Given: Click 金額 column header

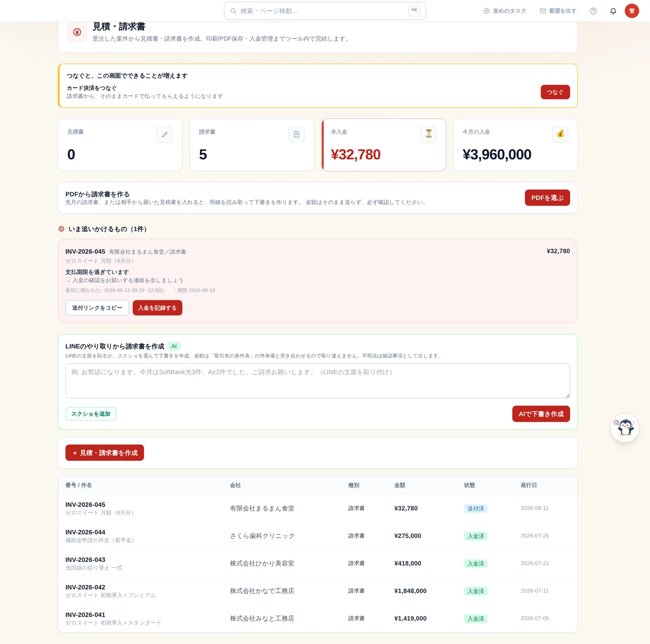Looking at the screenshot, I should click(x=400, y=485).
